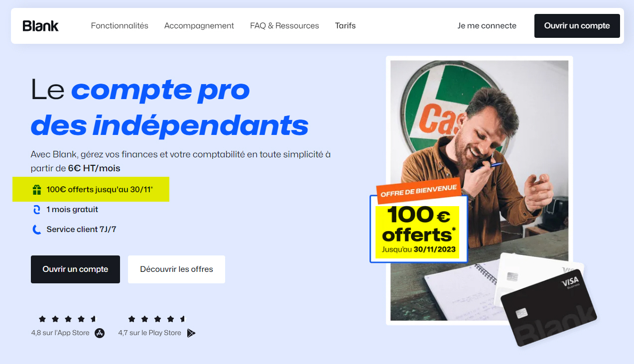
Task: Click the photo of man on phone
Action: pos(480,190)
